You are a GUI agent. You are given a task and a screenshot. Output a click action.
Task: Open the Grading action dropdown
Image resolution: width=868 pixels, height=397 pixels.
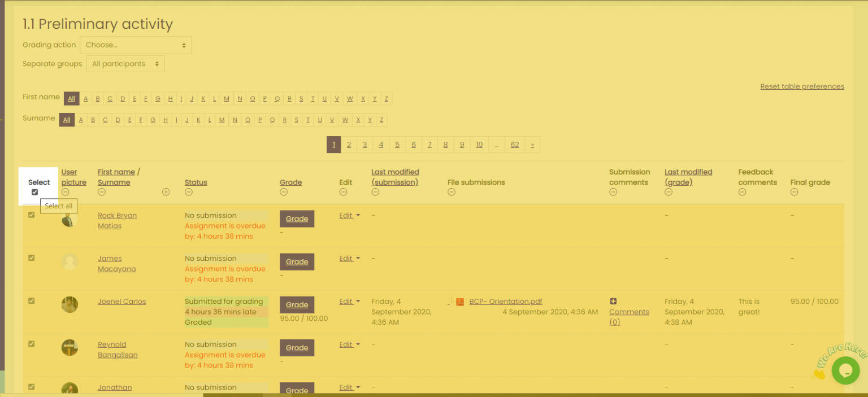[x=136, y=45]
